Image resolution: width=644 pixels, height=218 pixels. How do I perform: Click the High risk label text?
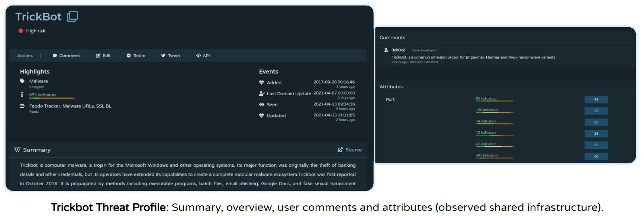coord(36,31)
